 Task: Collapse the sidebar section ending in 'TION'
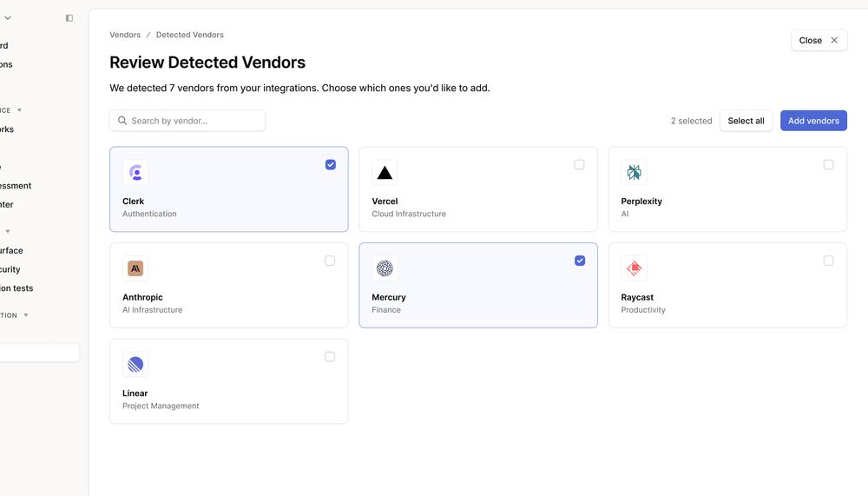point(25,314)
